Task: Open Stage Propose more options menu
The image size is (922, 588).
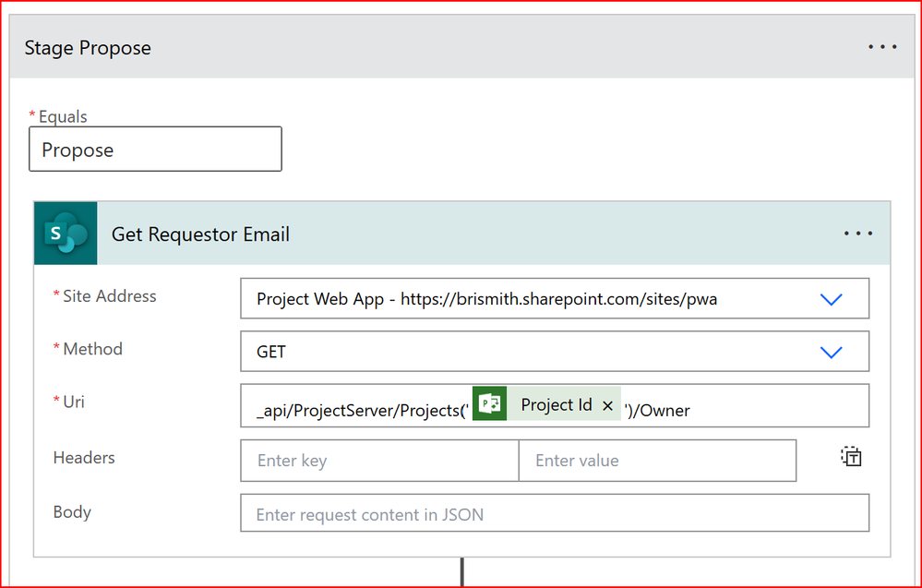Action: pos(882,47)
